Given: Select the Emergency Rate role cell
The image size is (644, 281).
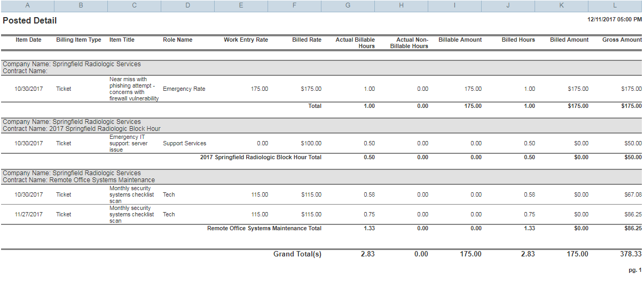Looking at the screenshot, I should [x=184, y=89].
